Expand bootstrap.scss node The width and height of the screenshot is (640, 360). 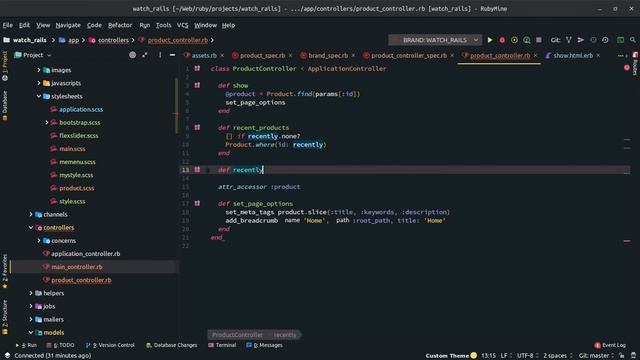coord(47,122)
